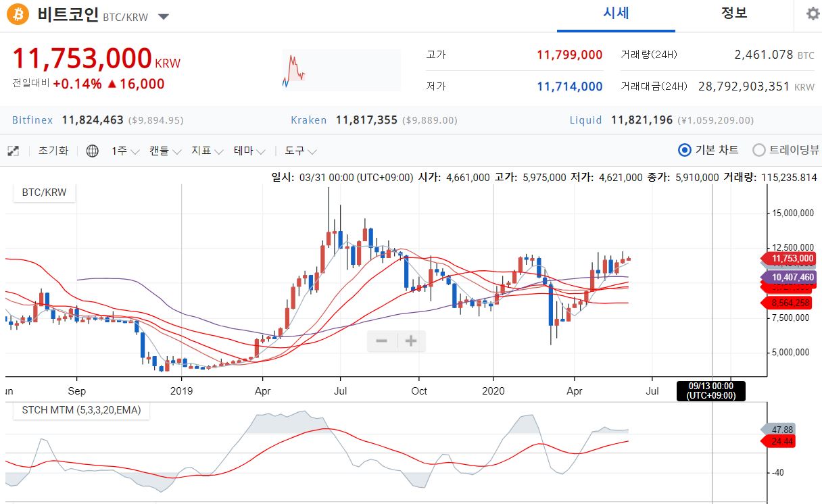This screenshot has height=504, width=822.
Task: Select the 기본 차트 radio button
Action: pyautogui.click(x=685, y=151)
